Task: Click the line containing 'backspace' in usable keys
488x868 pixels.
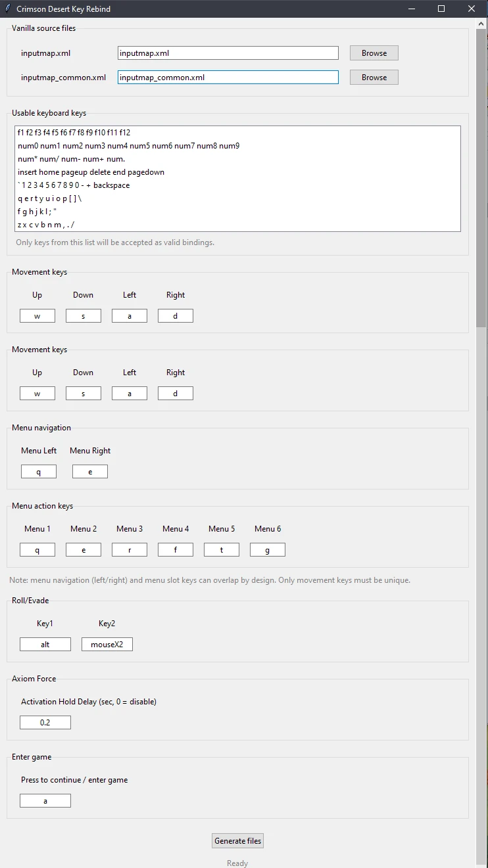Action: pos(74,185)
